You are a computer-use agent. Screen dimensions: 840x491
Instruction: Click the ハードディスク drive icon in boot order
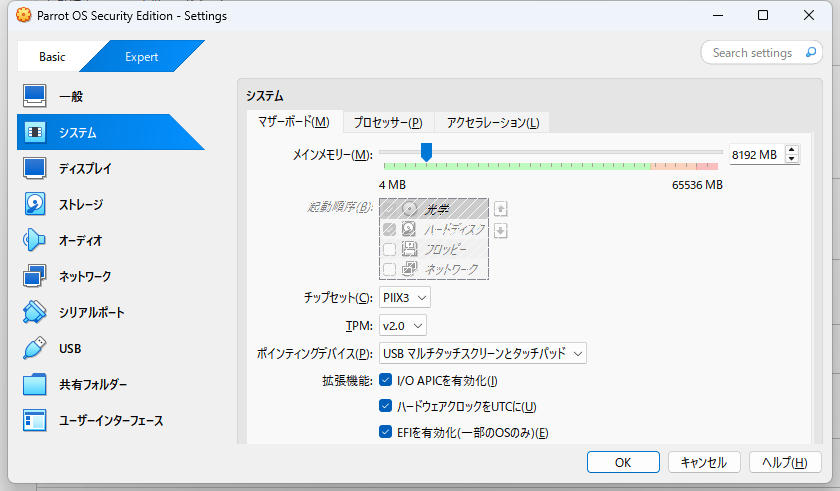tap(409, 229)
